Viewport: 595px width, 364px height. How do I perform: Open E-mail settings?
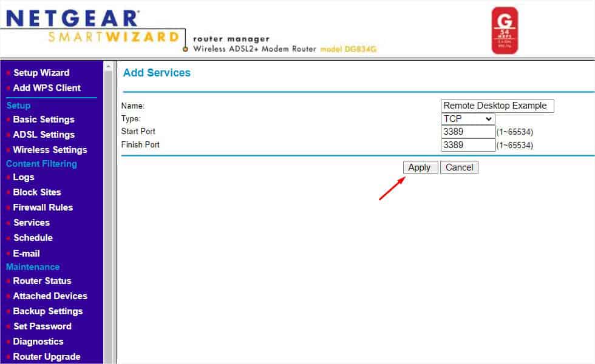click(x=26, y=254)
